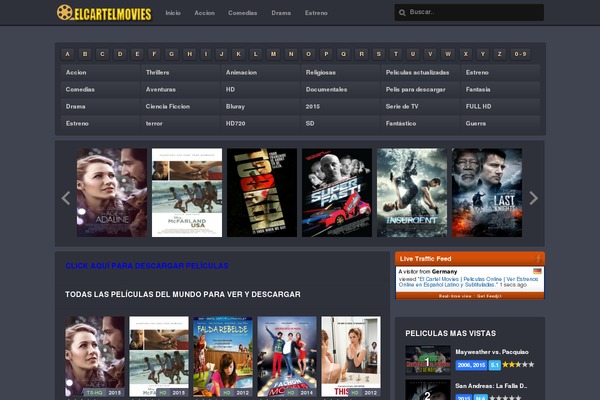This screenshot has height=400, width=600.
Task: Click the descargar películas link
Action: (147, 266)
